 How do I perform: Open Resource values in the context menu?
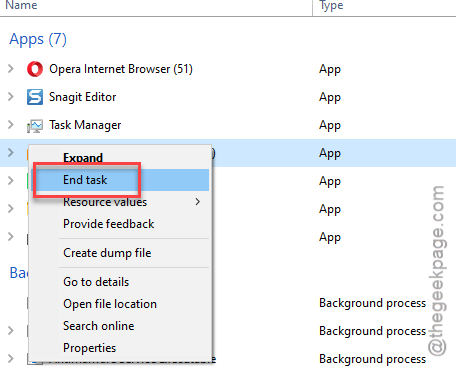point(105,202)
